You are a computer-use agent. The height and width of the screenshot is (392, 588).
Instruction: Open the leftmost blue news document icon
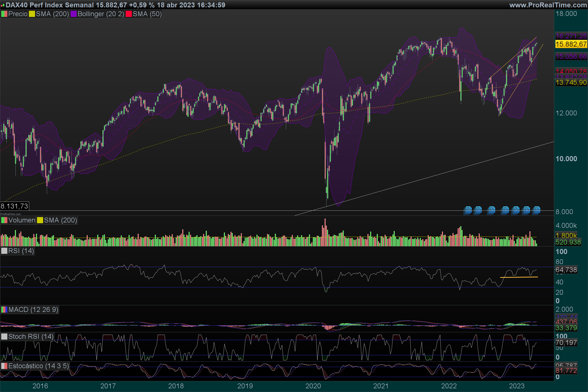coord(468,210)
